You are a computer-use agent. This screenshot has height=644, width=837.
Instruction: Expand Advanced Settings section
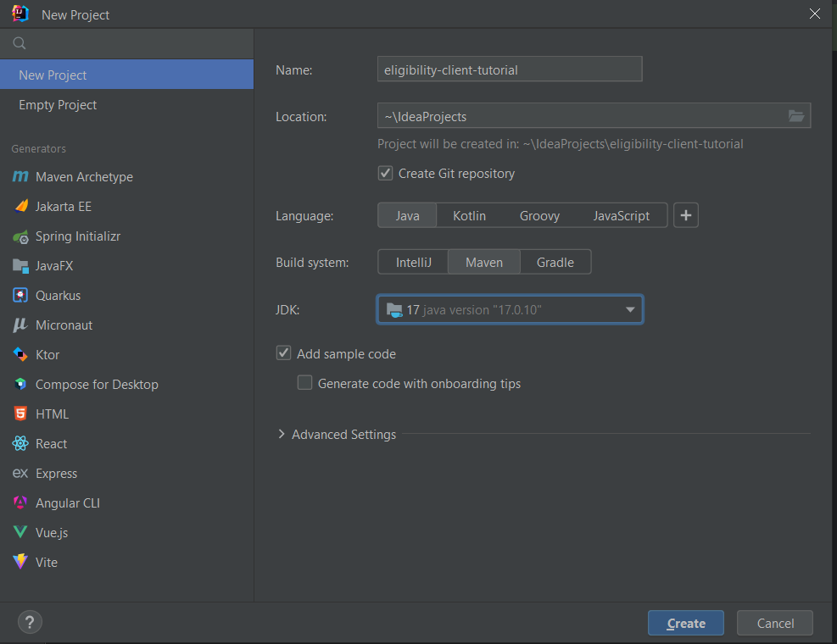(x=282, y=435)
